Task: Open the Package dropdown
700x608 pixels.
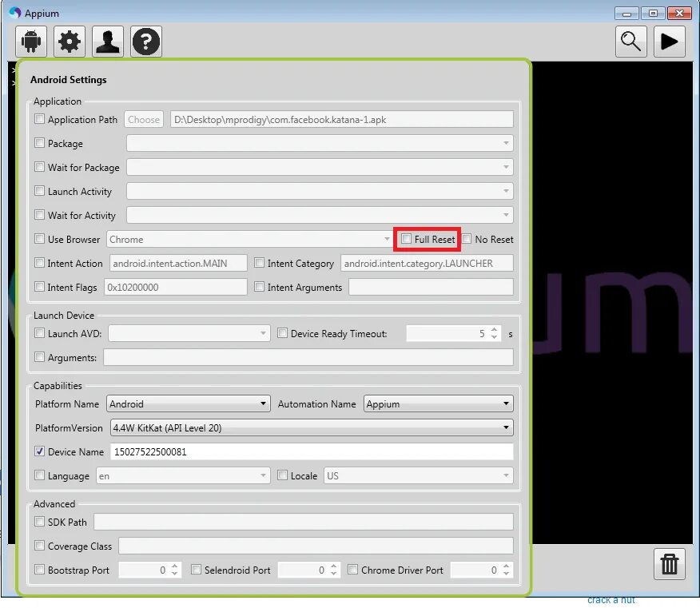Action: pyautogui.click(x=320, y=143)
